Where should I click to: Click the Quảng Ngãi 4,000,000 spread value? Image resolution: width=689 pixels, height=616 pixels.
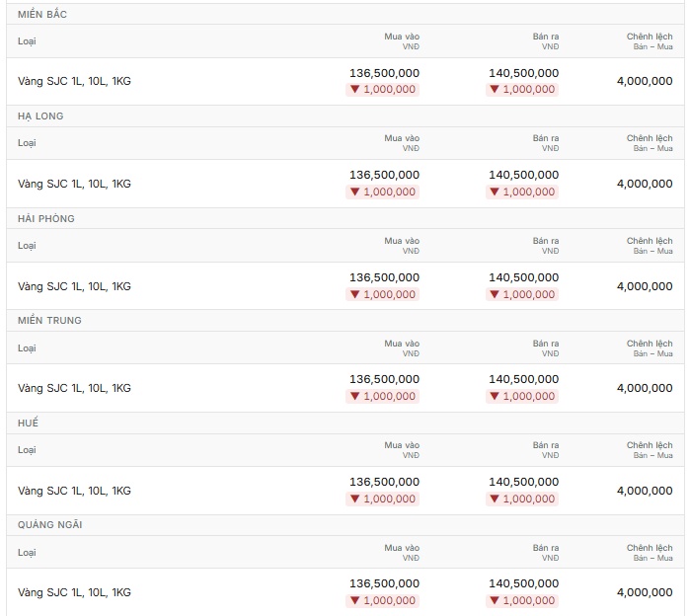[645, 592]
